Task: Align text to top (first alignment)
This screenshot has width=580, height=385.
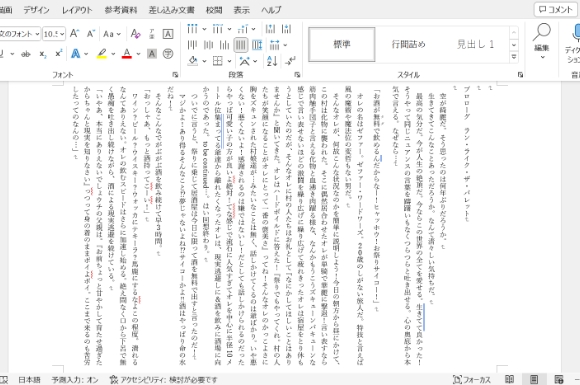Action: (x=192, y=45)
